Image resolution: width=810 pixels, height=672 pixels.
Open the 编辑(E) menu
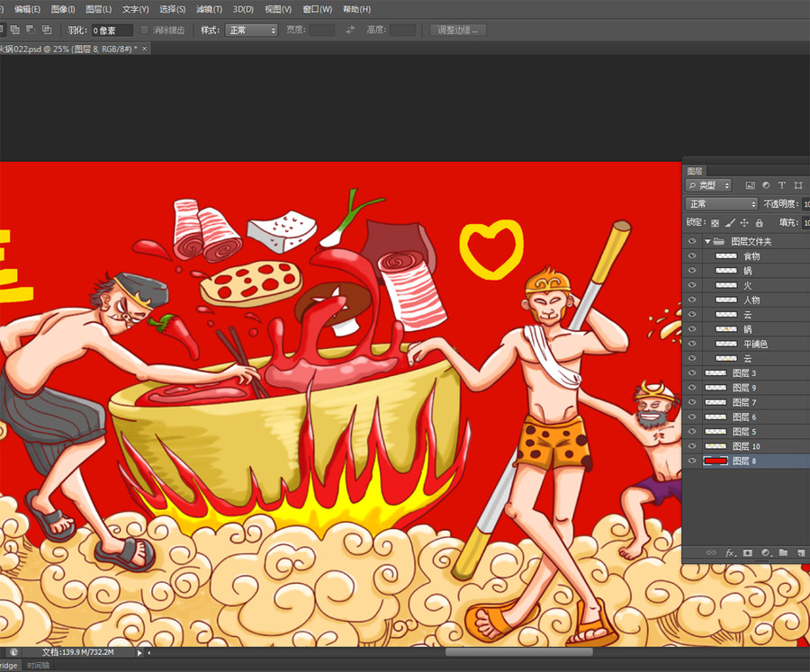pyautogui.click(x=27, y=9)
